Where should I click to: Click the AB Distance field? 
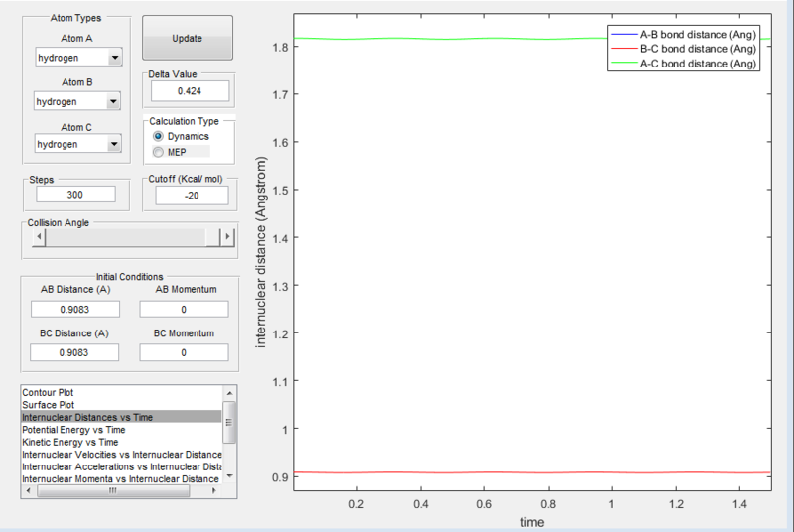click(75, 310)
